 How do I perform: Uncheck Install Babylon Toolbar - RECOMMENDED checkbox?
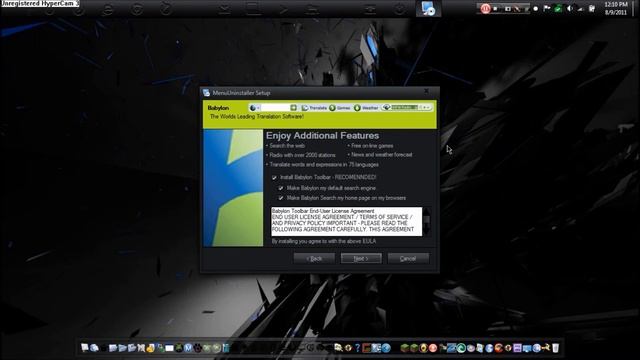pos(274,178)
